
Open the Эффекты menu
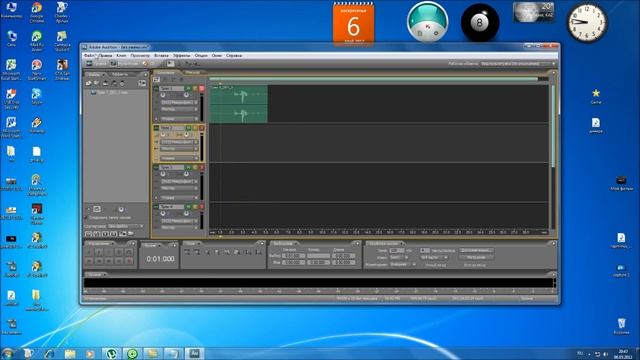(181, 56)
